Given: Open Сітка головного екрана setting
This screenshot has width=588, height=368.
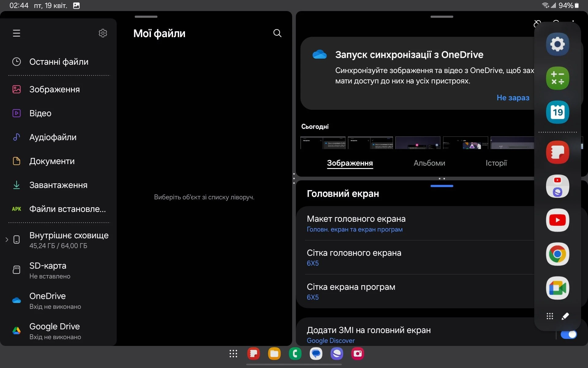Looking at the screenshot, I should click(x=415, y=257).
